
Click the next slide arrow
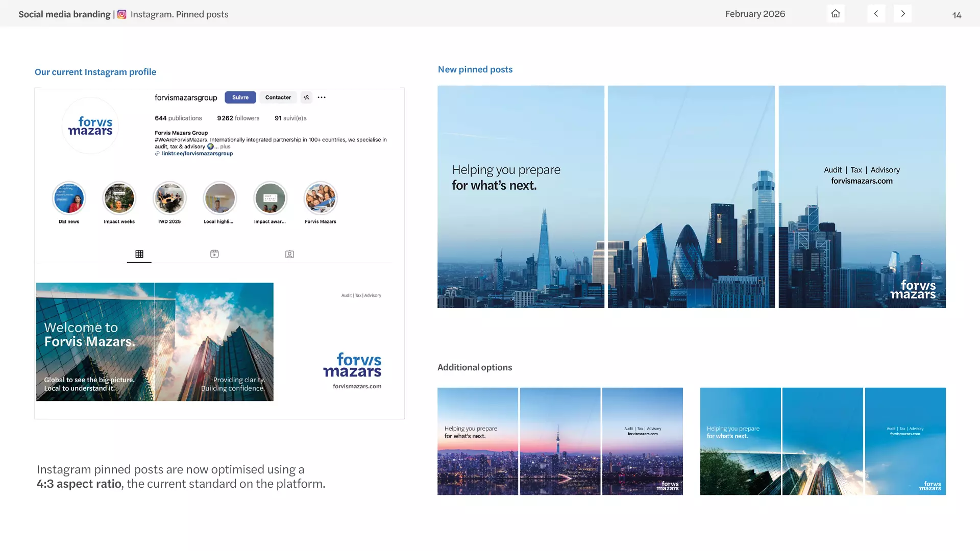pos(902,13)
